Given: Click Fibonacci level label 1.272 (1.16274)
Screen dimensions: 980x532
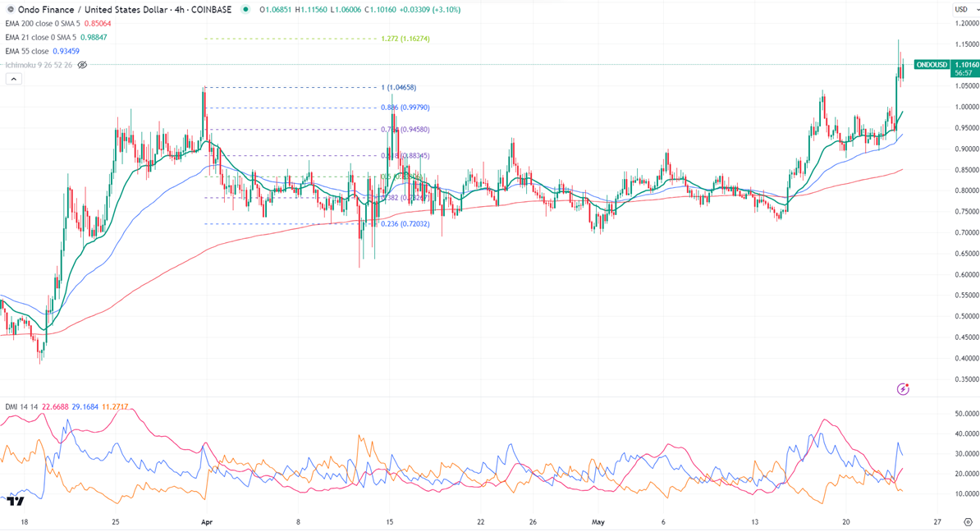Looking at the screenshot, I should pos(405,39).
